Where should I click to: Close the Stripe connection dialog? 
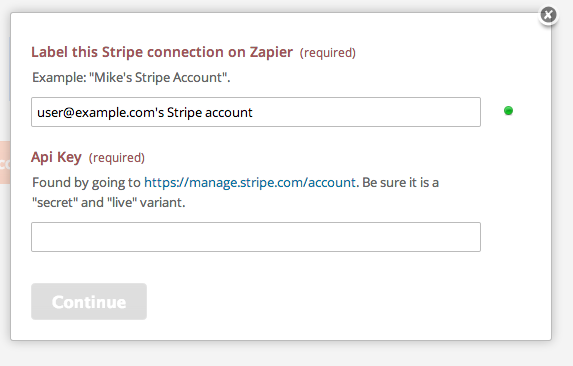(548, 15)
